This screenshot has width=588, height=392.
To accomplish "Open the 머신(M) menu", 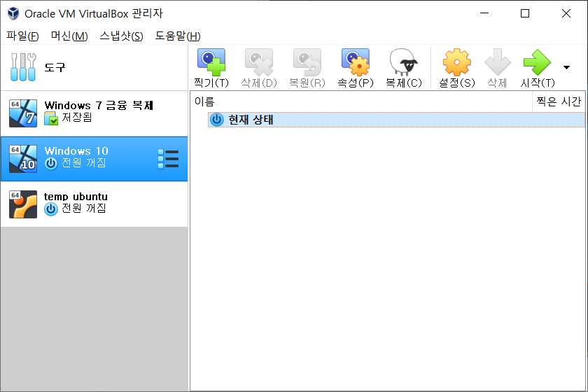I will (69, 36).
